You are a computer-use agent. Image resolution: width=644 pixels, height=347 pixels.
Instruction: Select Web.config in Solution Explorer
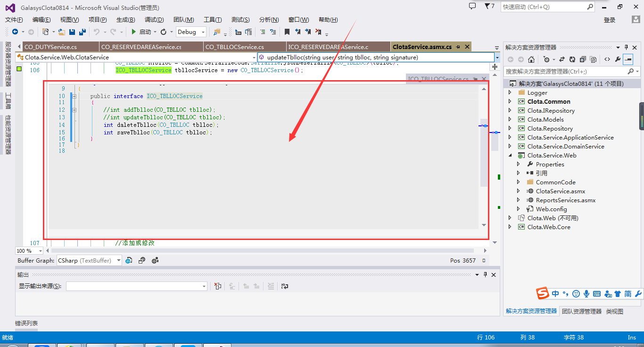(551, 209)
